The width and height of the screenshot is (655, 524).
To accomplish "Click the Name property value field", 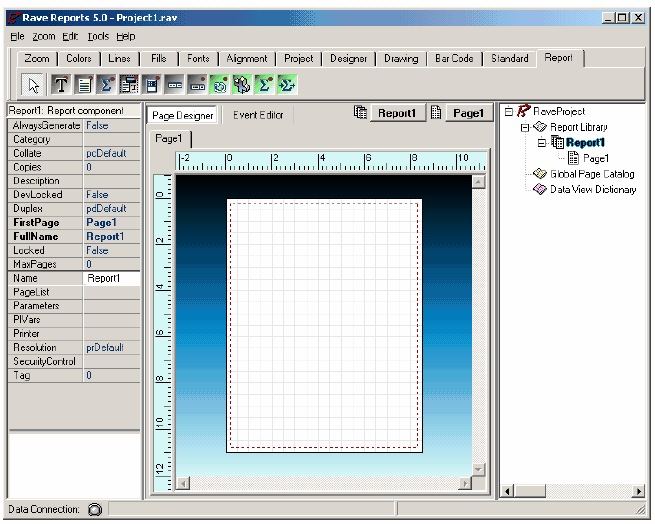I will tap(111, 278).
